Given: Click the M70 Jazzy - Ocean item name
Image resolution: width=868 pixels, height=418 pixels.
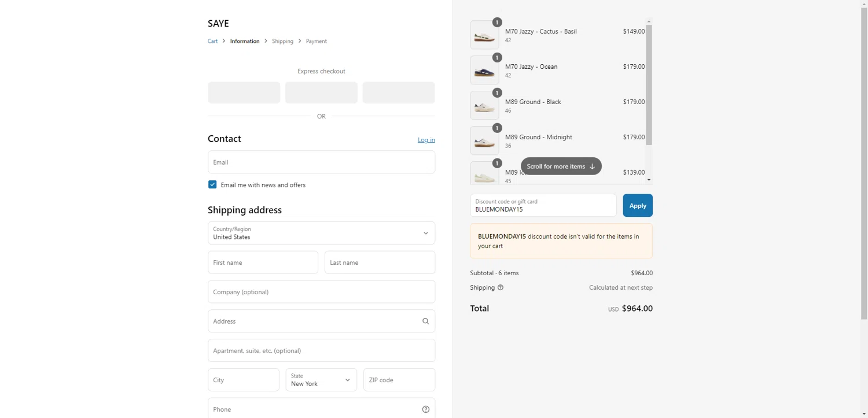Looking at the screenshot, I should 531,66.
